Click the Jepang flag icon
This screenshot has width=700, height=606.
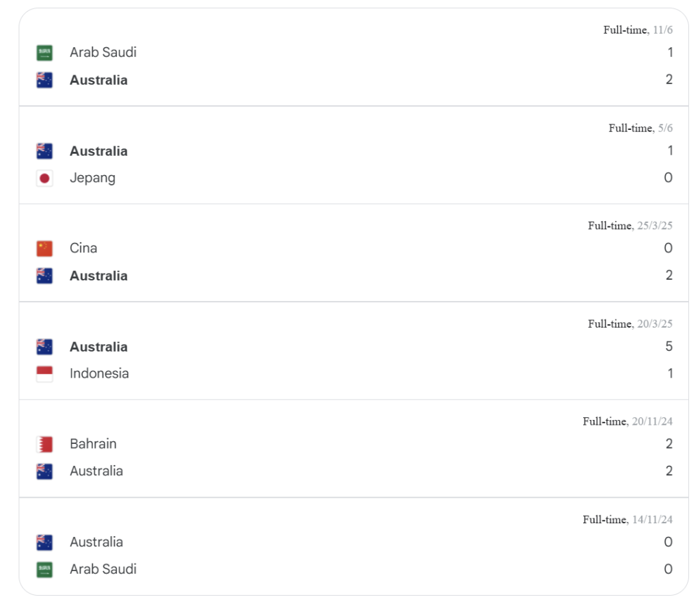coord(44,179)
